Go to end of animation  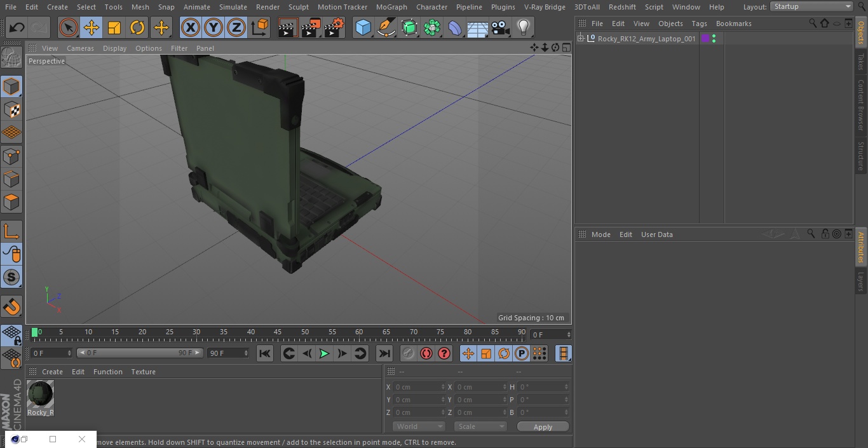coord(384,353)
